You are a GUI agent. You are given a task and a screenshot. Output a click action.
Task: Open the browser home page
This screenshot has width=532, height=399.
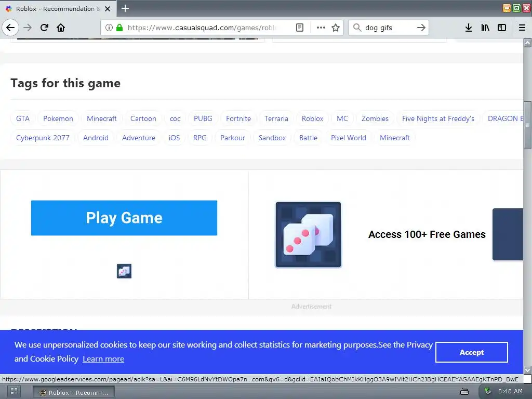click(61, 28)
